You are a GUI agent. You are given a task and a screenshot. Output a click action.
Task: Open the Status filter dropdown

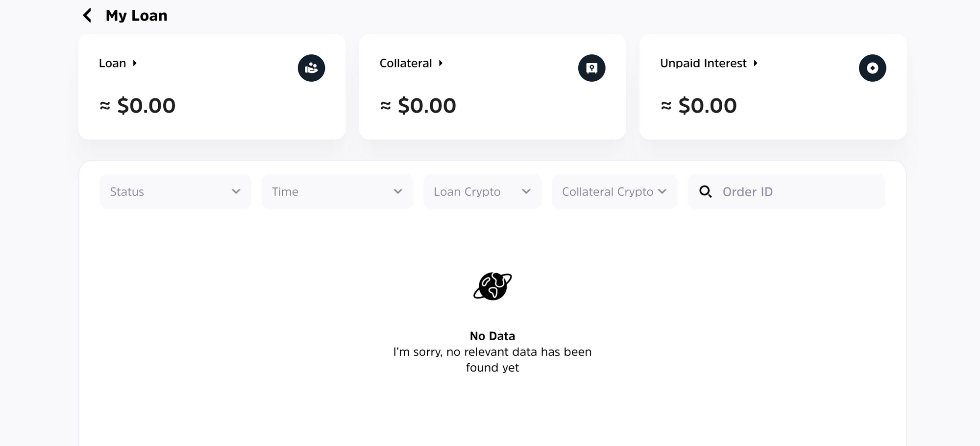[175, 191]
